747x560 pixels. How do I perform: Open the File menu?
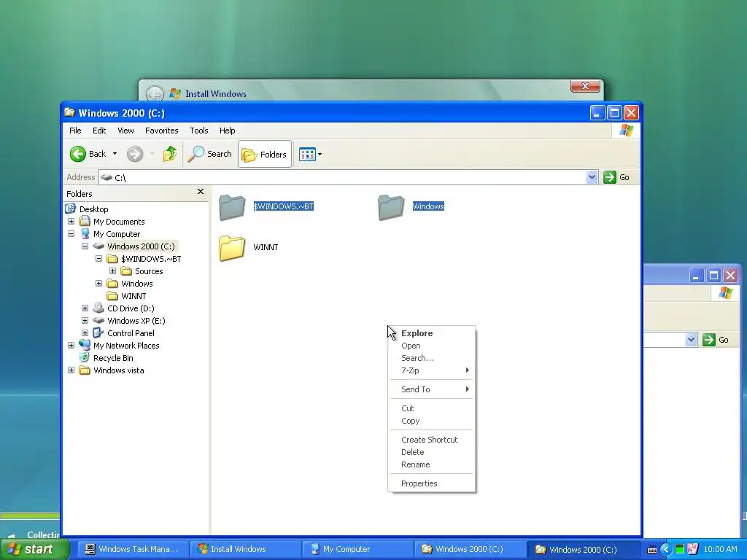click(x=75, y=131)
